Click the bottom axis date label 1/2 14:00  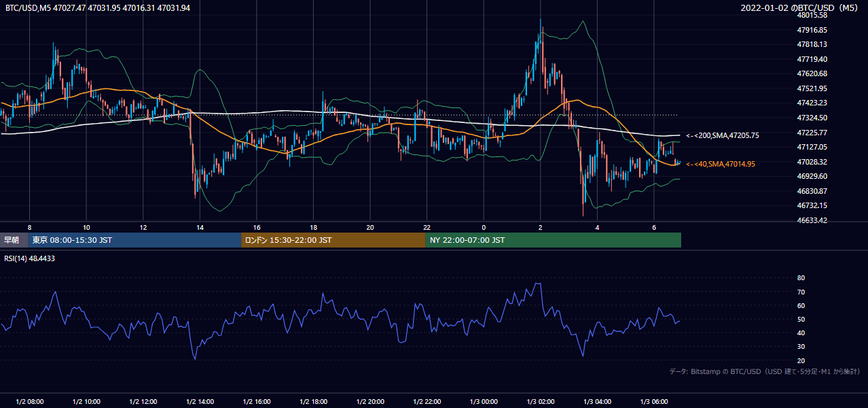point(200,401)
